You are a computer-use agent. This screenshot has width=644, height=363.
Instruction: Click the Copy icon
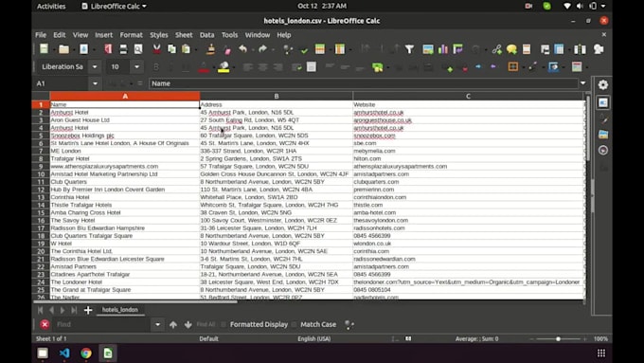(x=171, y=49)
